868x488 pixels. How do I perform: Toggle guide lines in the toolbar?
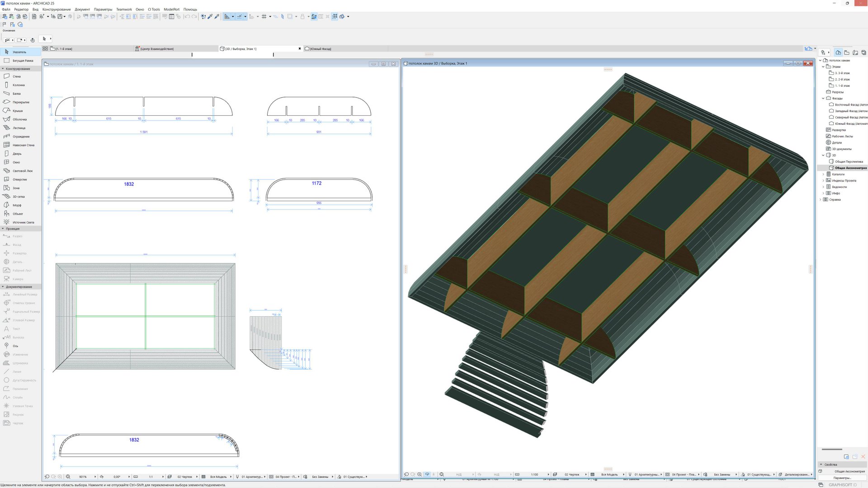(x=227, y=17)
